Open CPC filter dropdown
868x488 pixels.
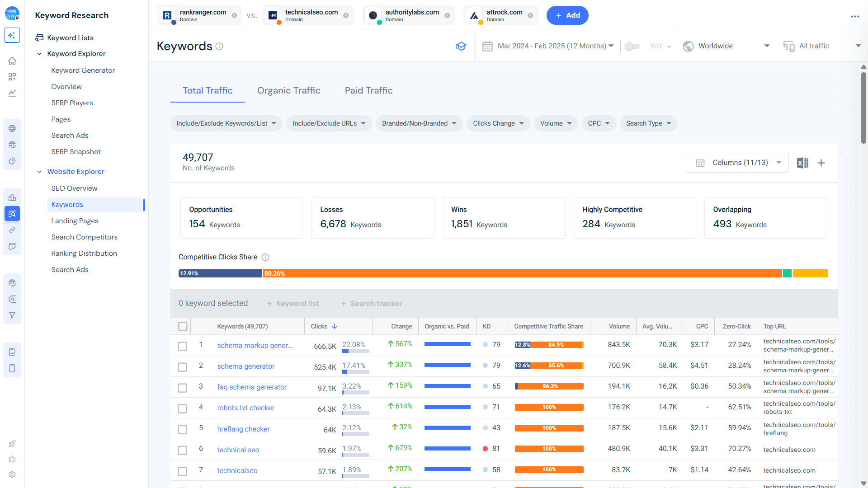tap(599, 123)
